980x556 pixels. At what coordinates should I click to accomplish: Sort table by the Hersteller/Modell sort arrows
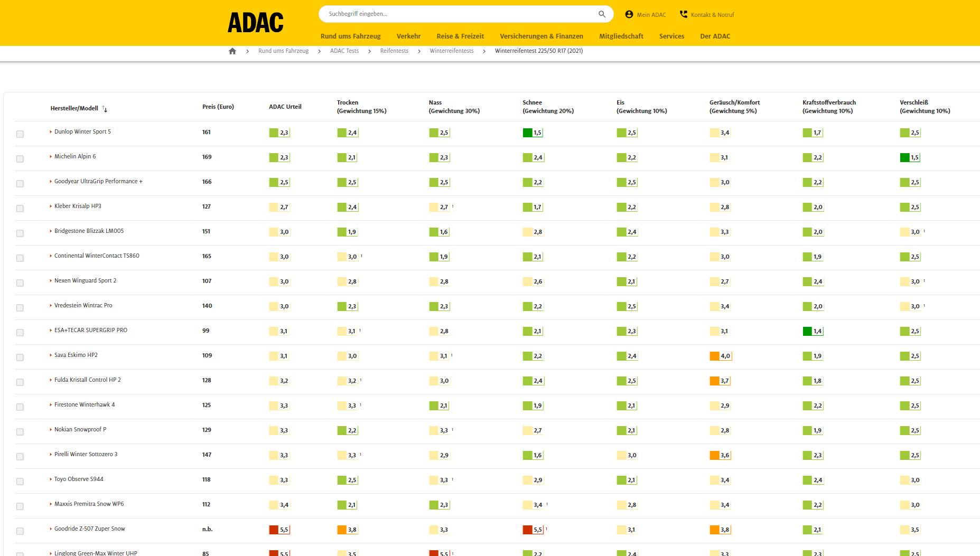coord(105,109)
